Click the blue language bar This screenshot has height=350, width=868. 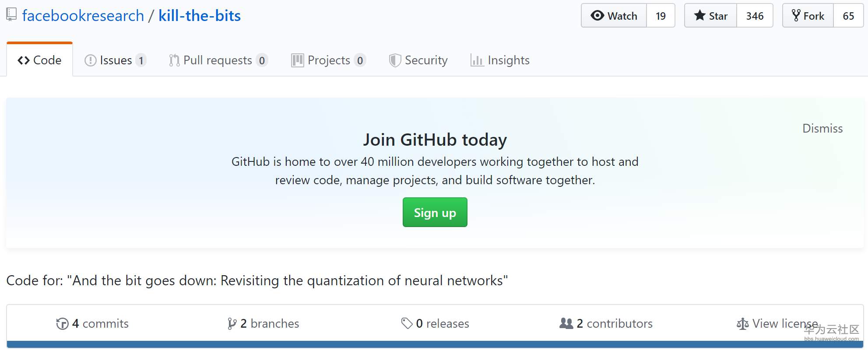435,344
